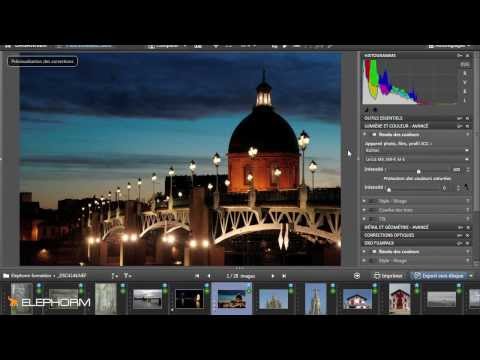Toggle Style - Virage under DxO FilmPack
The width and height of the screenshot is (480, 360).
(x=372, y=260)
